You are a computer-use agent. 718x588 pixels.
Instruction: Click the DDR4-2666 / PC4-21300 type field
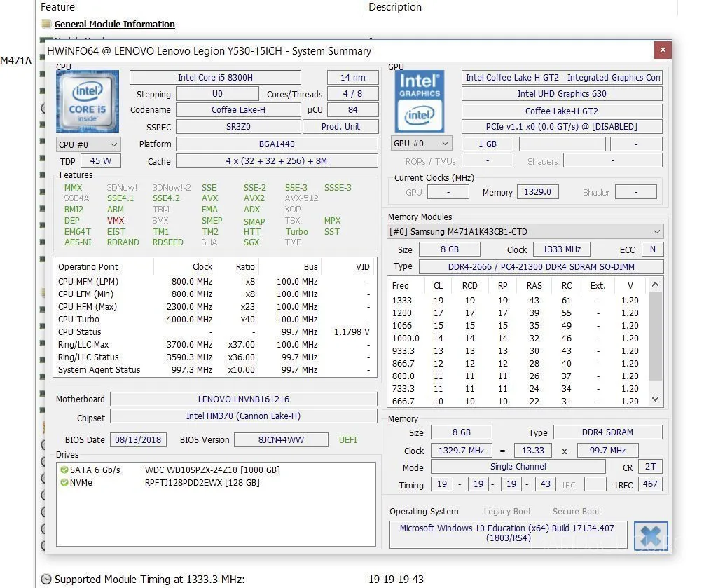coord(541,267)
